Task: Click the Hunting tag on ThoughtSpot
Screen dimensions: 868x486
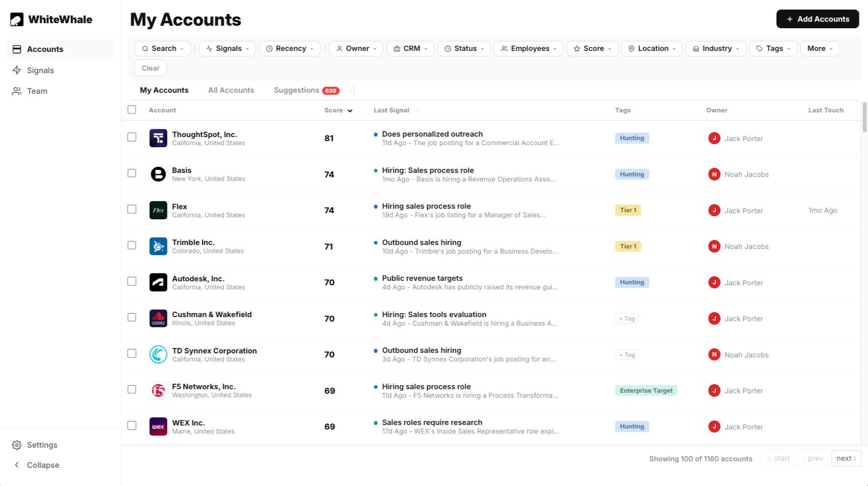Action: (632, 138)
